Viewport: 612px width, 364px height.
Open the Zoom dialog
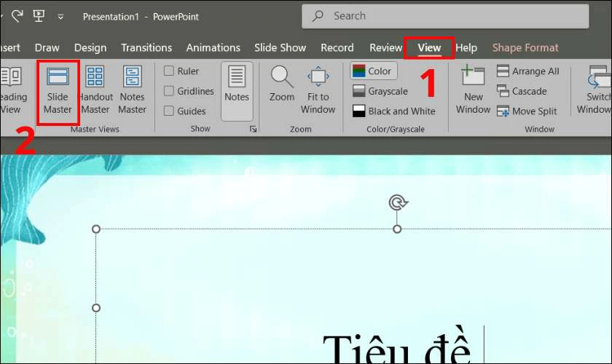tap(282, 84)
